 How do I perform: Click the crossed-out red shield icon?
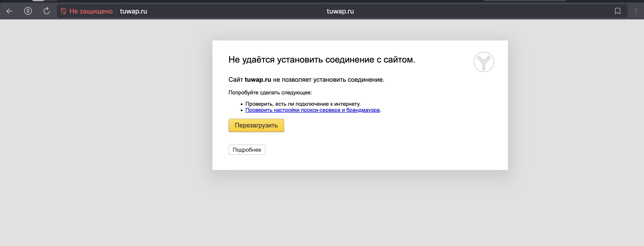[x=64, y=11]
